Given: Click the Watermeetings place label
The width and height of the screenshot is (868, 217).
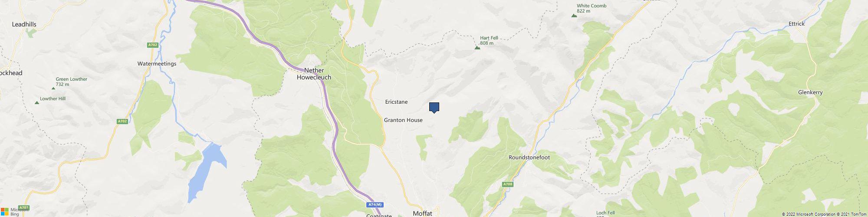Looking at the screenshot, I should point(157,64).
